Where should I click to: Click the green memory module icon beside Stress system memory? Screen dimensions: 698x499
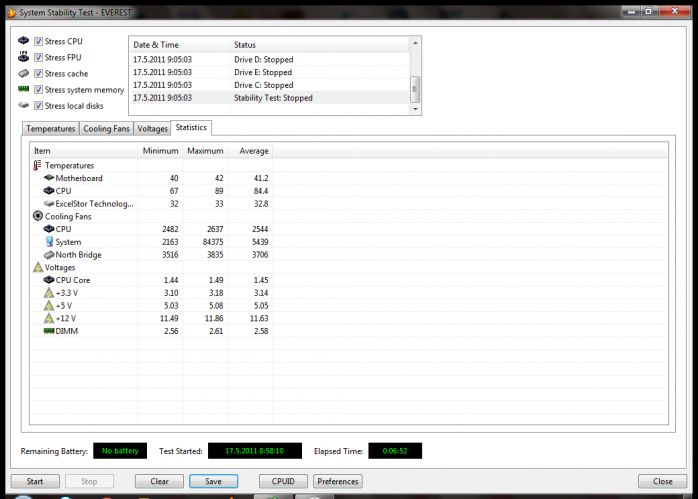point(24,89)
